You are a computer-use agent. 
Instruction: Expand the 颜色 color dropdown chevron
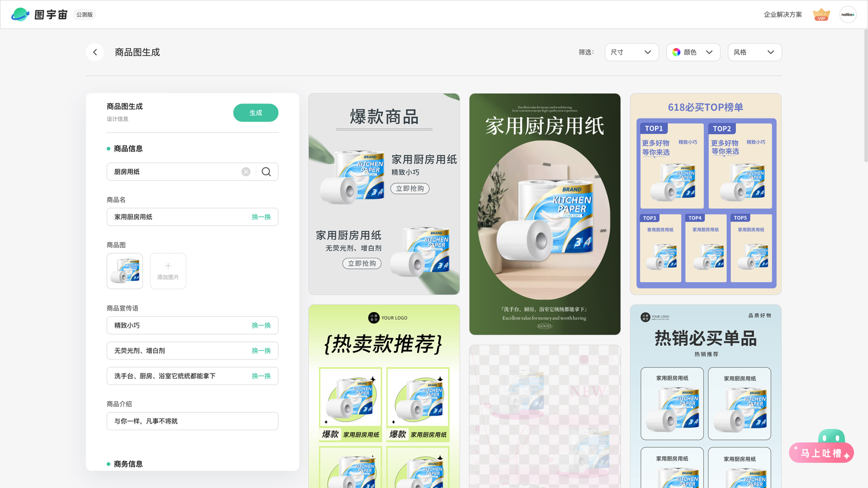(709, 52)
